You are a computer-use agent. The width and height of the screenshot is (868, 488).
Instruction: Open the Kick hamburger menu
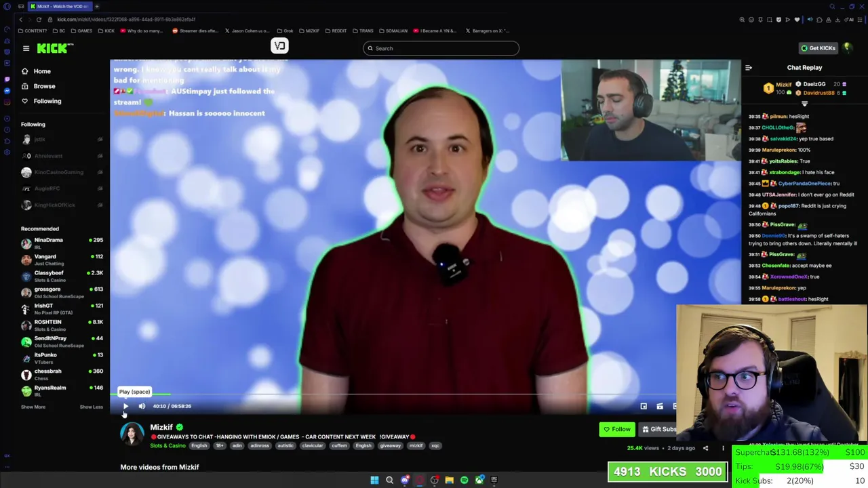point(26,48)
